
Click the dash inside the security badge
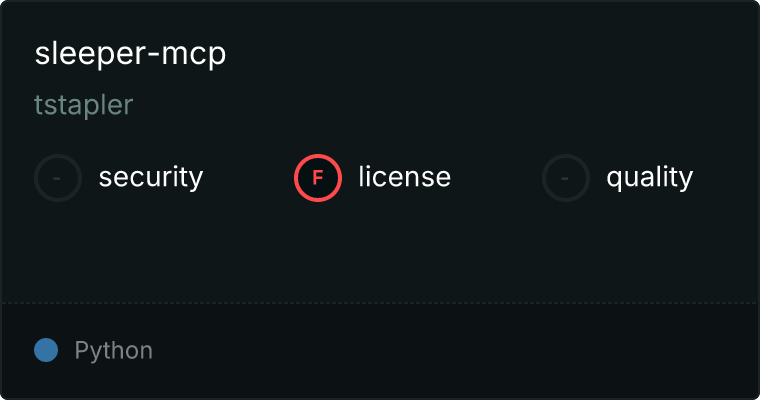(57, 179)
